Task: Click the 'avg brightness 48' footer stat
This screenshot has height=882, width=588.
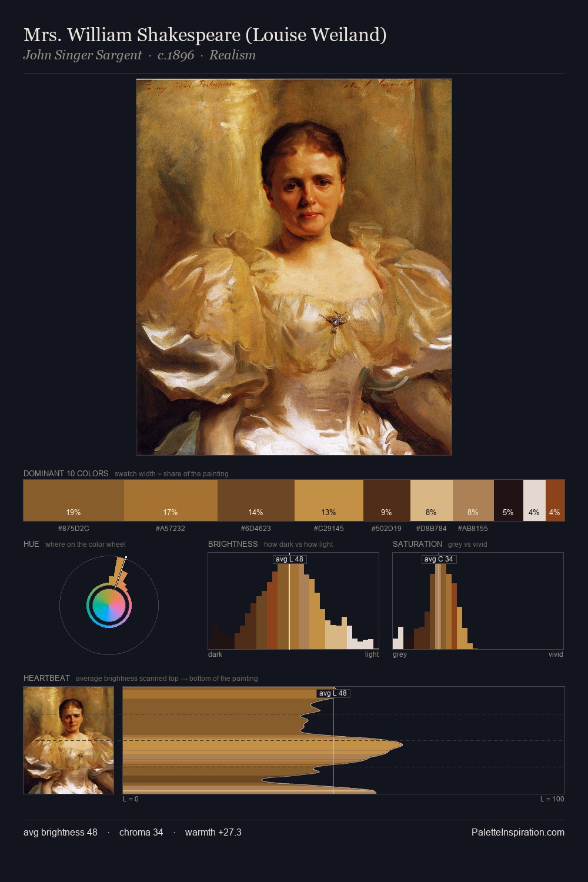Action: 61,833
